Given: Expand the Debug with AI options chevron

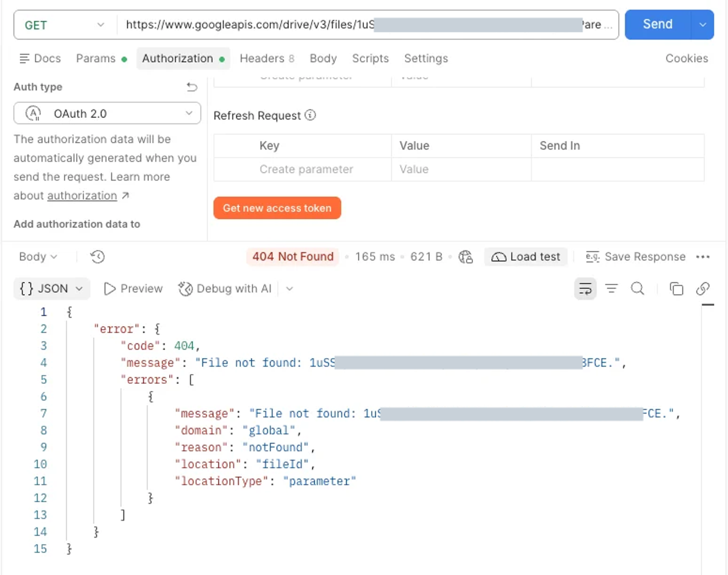Looking at the screenshot, I should pos(289,289).
